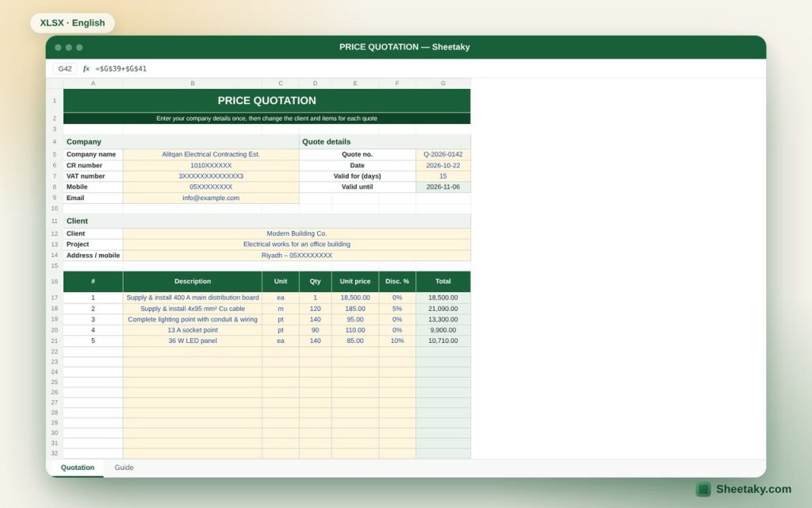Select the quantity 120 cell
This screenshot has width=812, height=508.
point(315,309)
